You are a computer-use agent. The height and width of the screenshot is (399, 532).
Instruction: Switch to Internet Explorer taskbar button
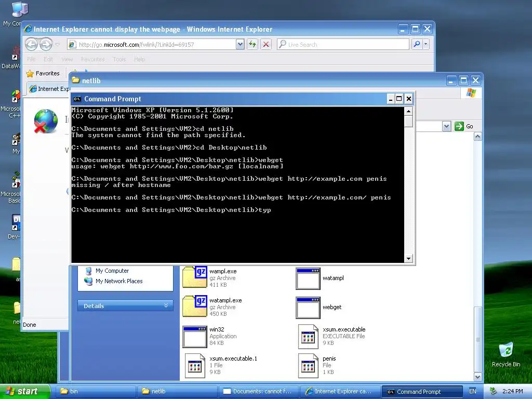point(340,391)
